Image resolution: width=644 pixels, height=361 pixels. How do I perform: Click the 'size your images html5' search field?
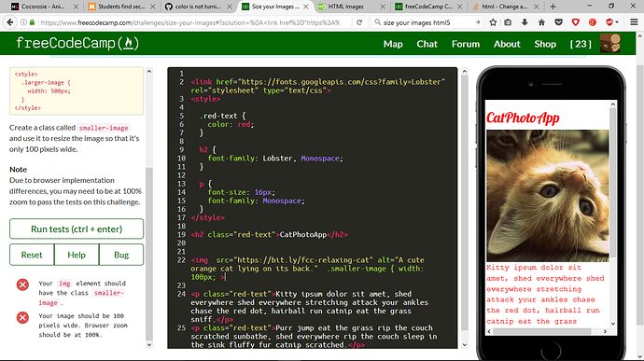pos(427,22)
